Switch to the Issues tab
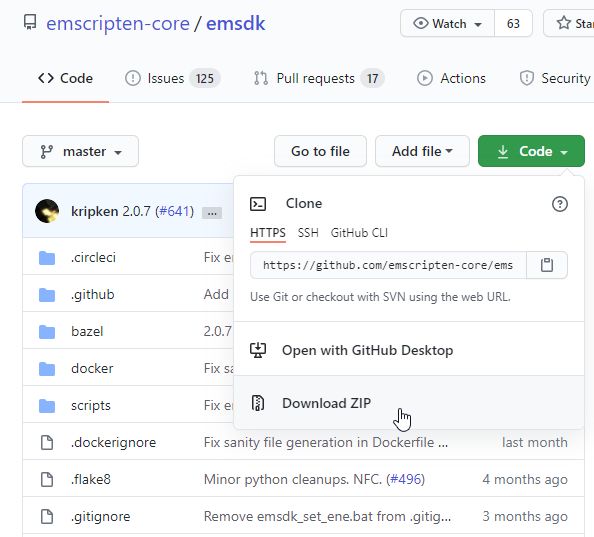Screen dimensions: 594x537 pyautogui.click(x=172, y=78)
